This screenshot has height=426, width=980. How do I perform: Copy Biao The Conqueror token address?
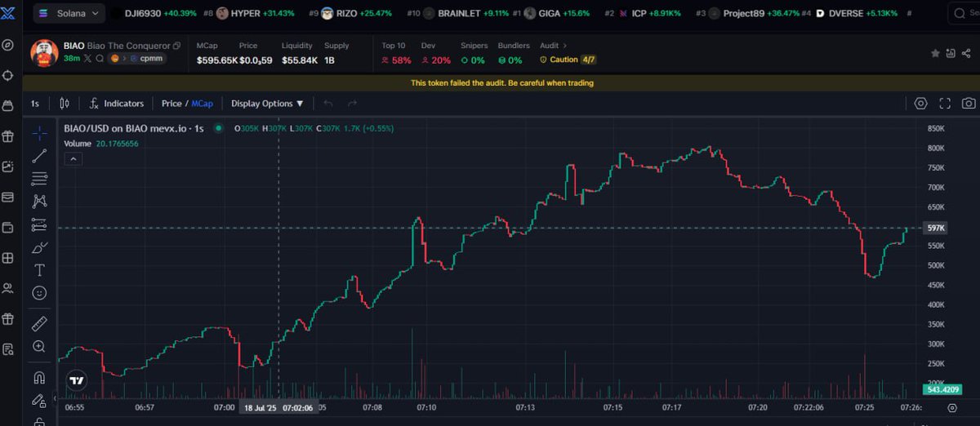[176, 46]
